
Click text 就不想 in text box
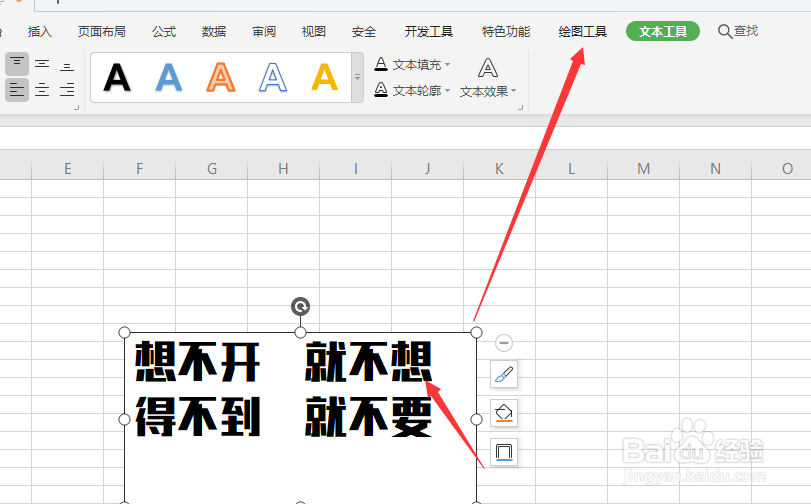368,361
